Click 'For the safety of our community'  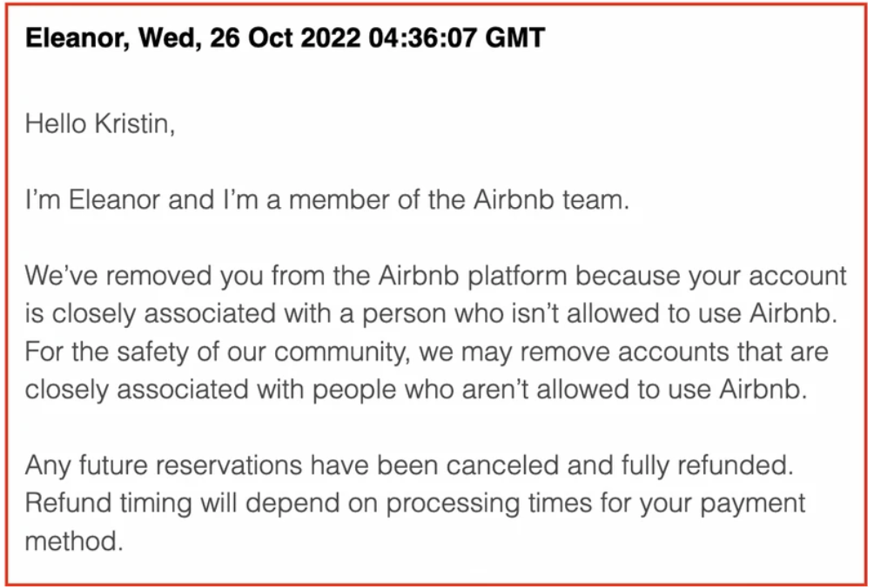tap(218, 352)
